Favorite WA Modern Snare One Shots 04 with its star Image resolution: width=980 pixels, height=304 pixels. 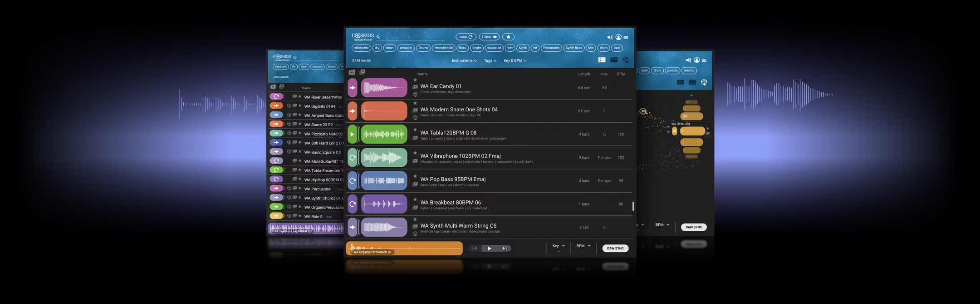coord(415,104)
